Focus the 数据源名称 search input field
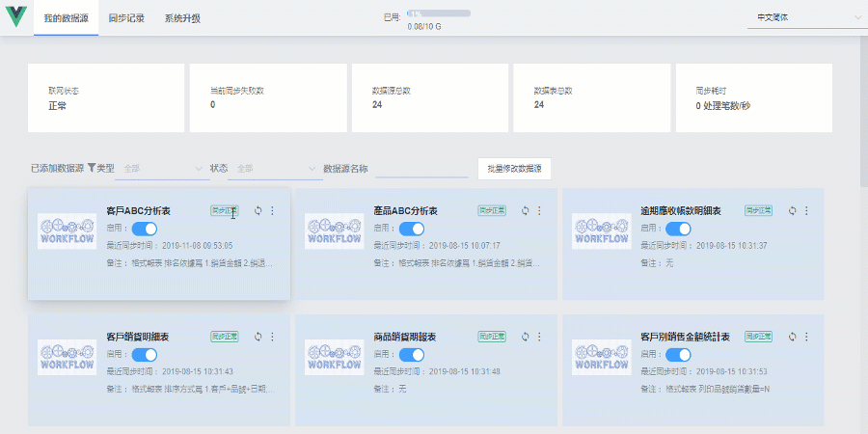Image resolution: width=868 pixels, height=434 pixels. point(420,169)
